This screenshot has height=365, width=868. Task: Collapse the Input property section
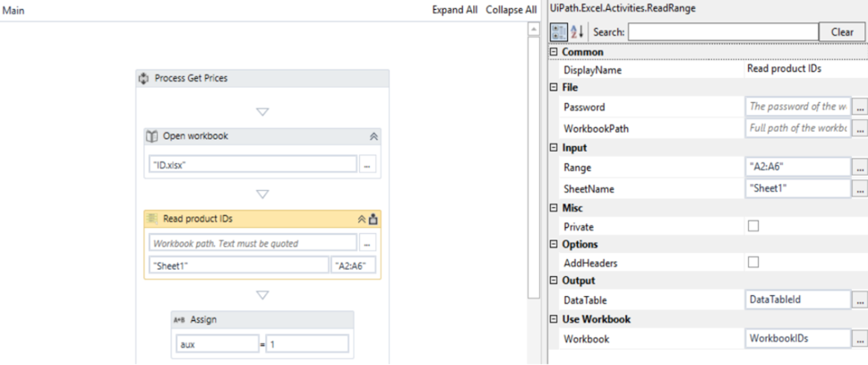(554, 149)
